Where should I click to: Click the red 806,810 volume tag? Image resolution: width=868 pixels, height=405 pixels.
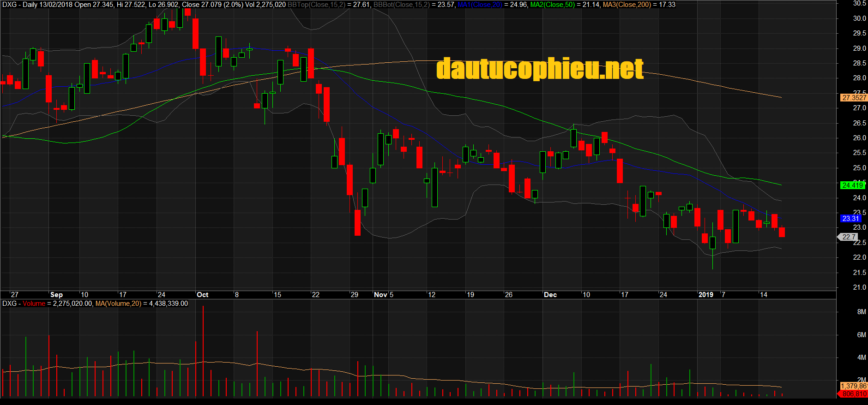(854, 394)
